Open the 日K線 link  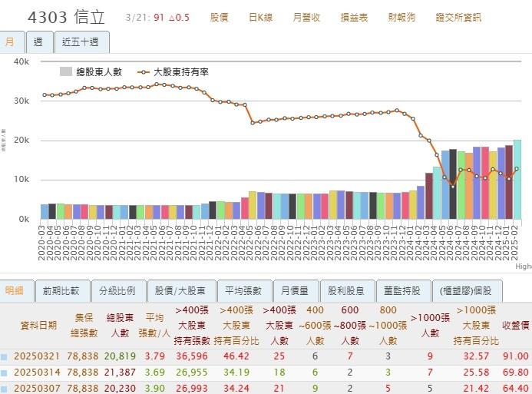pyautogui.click(x=260, y=18)
